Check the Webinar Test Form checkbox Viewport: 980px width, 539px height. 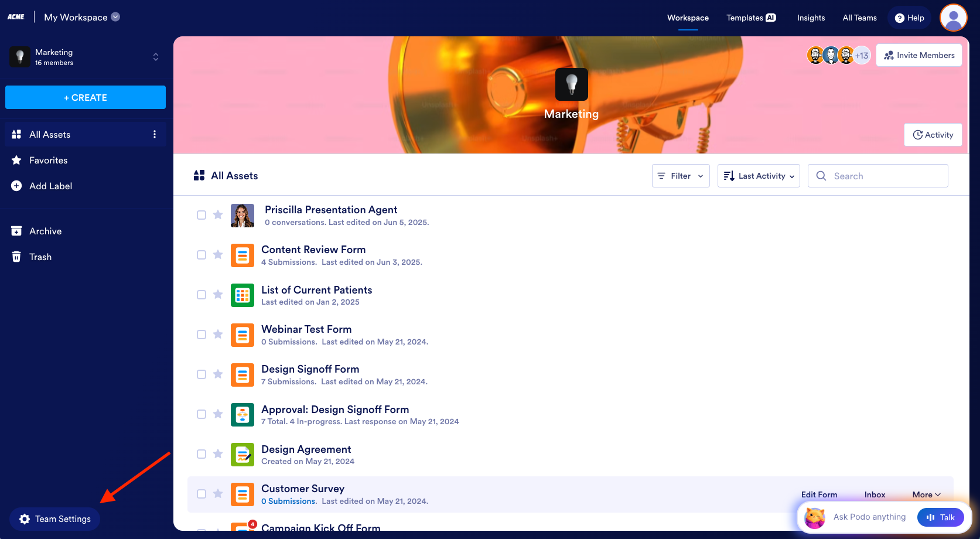tap(202, 335)
